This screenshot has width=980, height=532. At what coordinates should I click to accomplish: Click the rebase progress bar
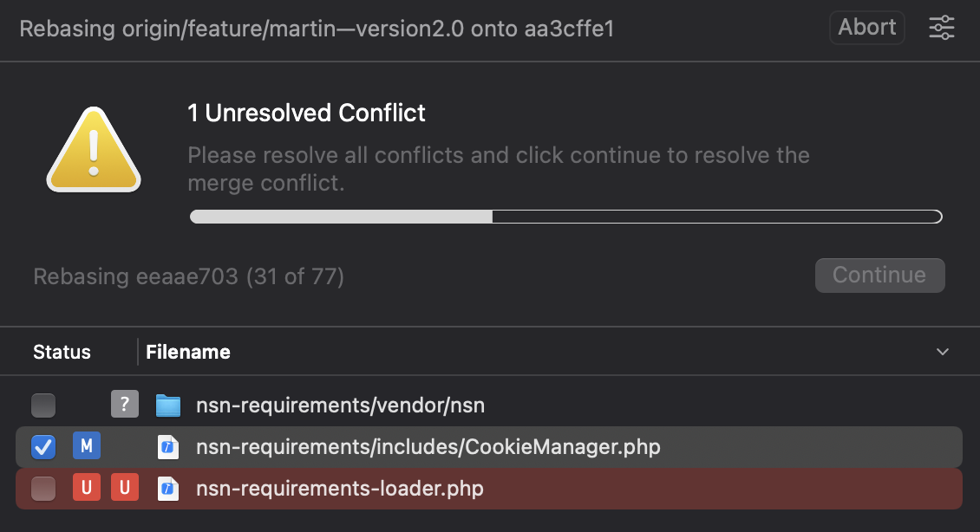[565, 217]
